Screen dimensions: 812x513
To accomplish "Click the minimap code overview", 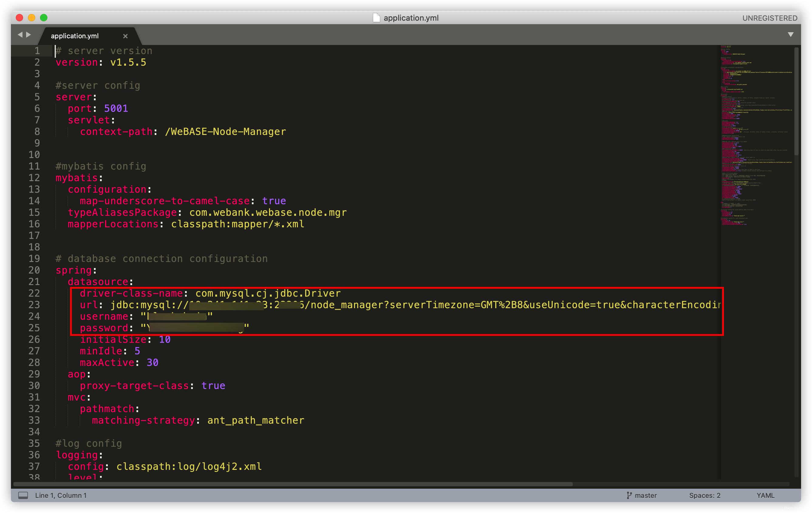I will tap(756, 135).
